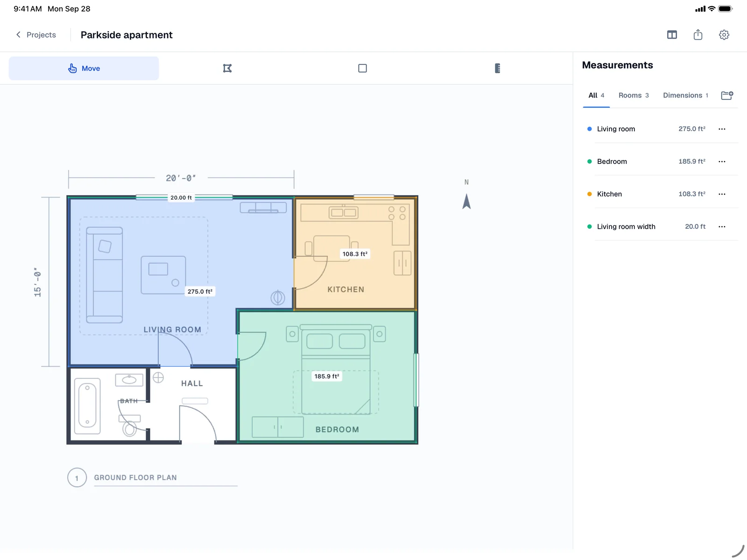Click the HALL label on plan
The width and height of the screenshot is (747, 560).
(192, 384)
